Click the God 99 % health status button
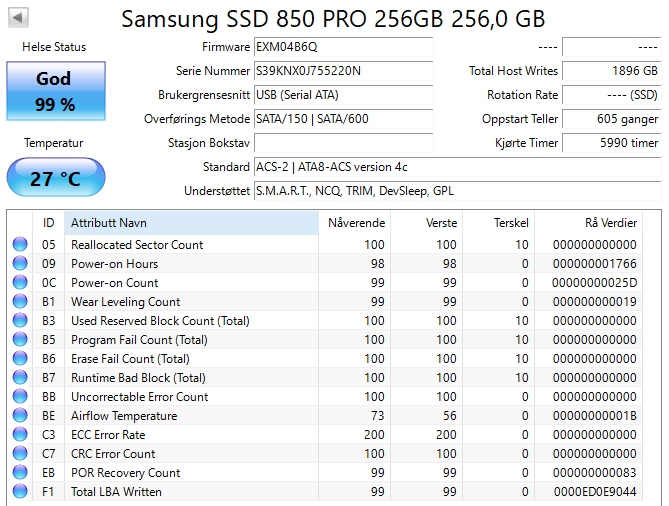Image resolution: width=669 pixels, height=506 pixels. click(54, 92)
